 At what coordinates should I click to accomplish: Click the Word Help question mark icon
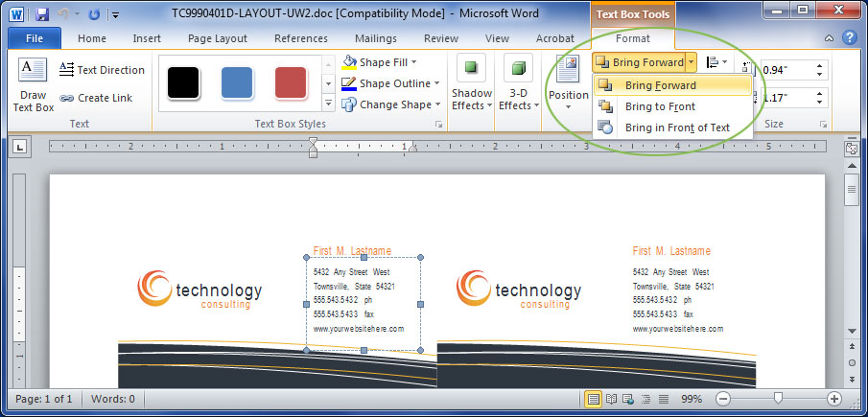[849, 37]
